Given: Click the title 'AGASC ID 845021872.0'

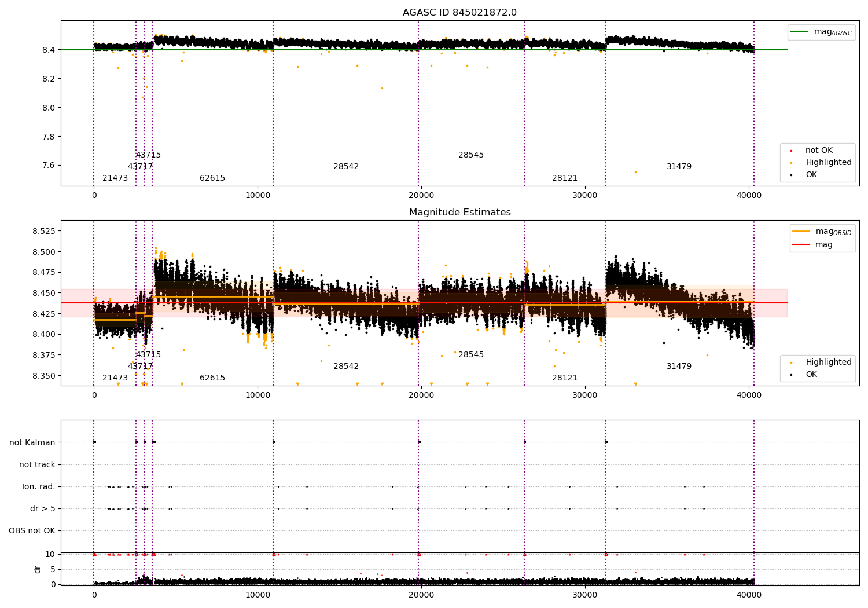Looking at the screenshot, I should coord(459,13).
